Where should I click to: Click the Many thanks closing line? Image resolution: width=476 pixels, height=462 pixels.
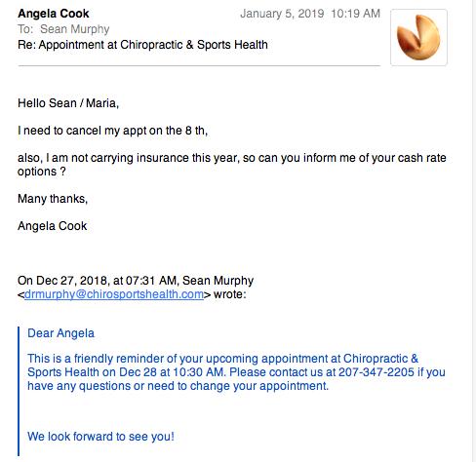click(x=53, y=199)
